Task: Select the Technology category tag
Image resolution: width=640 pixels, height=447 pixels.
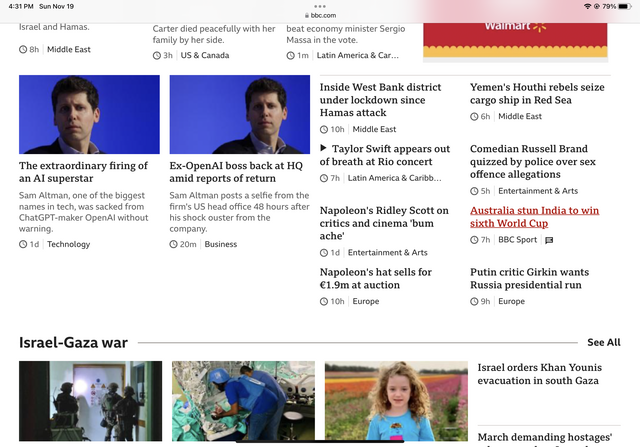Action: click(x=69, y=244)
